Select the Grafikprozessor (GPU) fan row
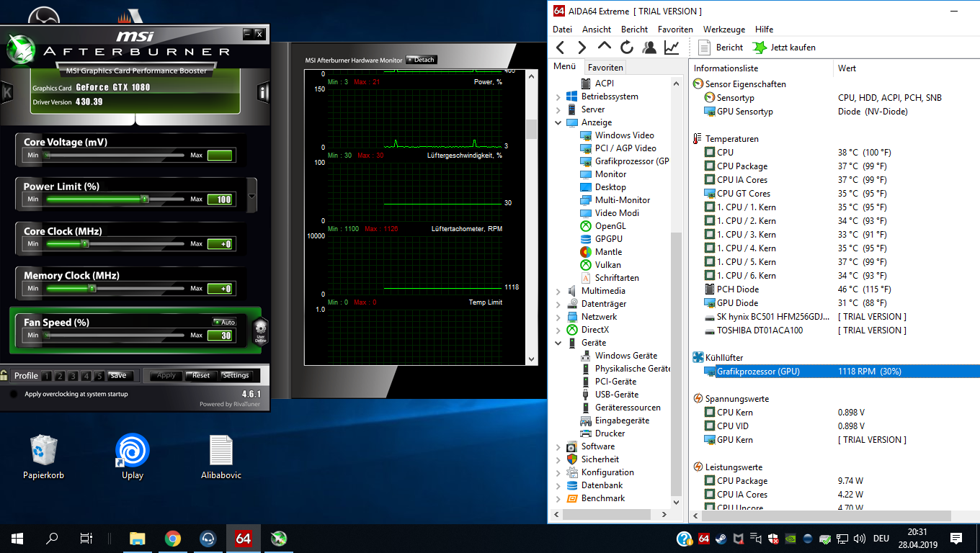Viewport: 980px width, 553px height. [x=834, y=372]
